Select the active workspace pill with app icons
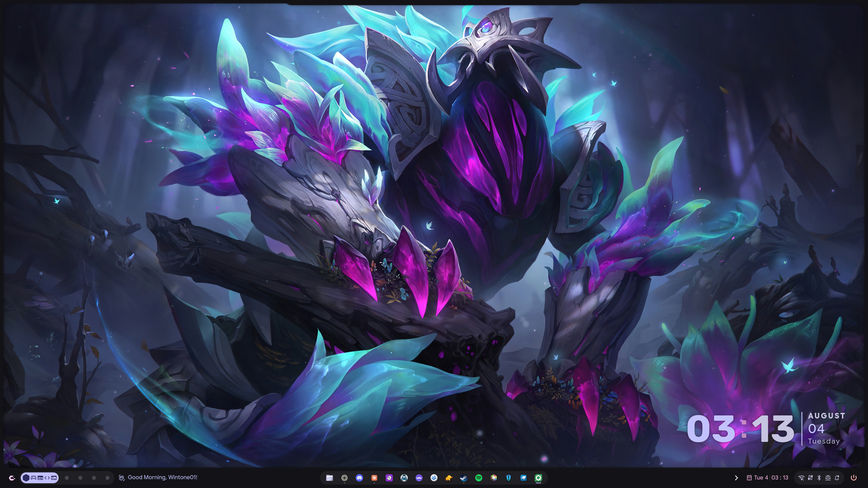The height and width of the screenshot is (488, 868). pyautogui.click(x=40, y=478)
